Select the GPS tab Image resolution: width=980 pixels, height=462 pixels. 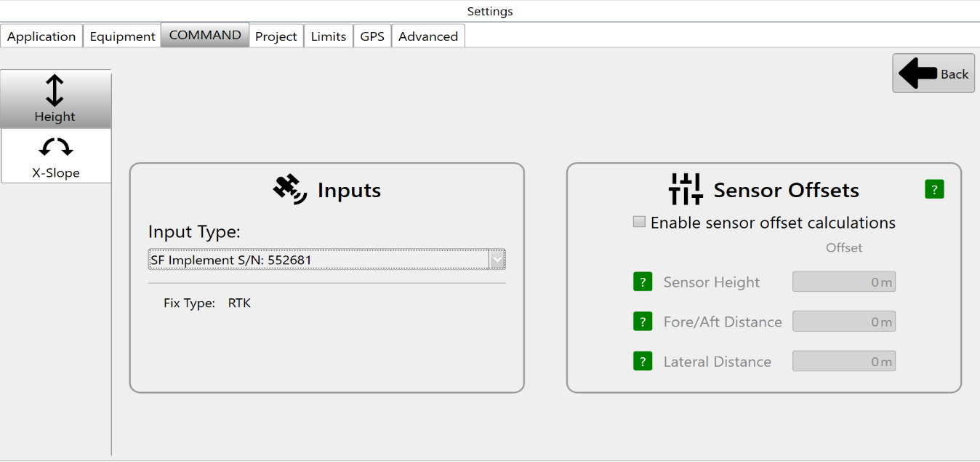[x=372, y=36]
